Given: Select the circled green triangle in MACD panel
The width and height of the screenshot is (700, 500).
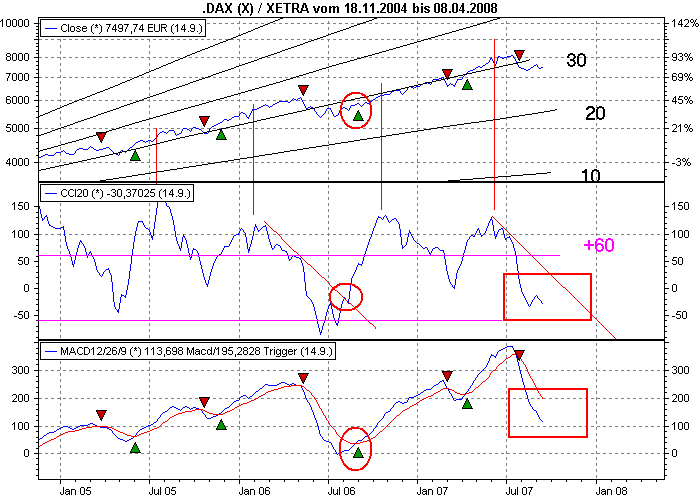Looking at the screenshot, I should [x=358, y=453].
